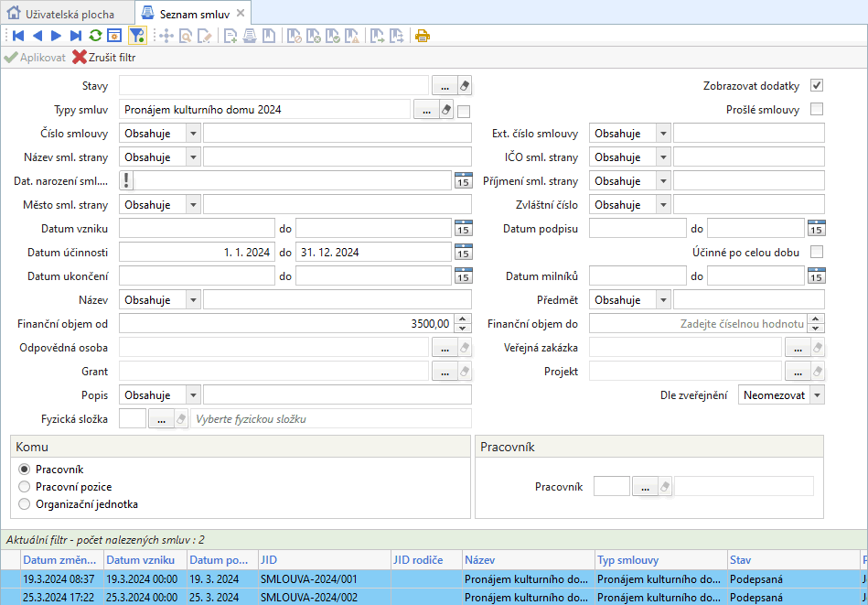Open Číslo smlouvy condition dropdown

coord(192,134)
